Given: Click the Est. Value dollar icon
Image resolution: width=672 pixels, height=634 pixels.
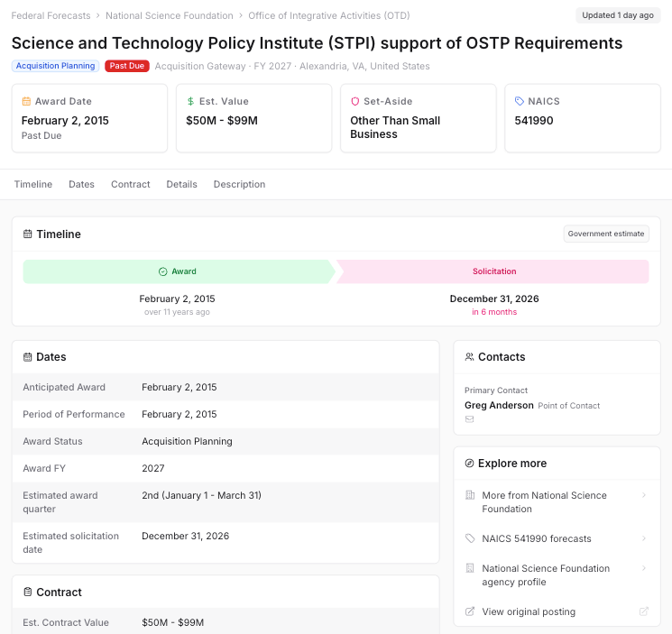Looking at the screenshot, I should tap(190, 101).
